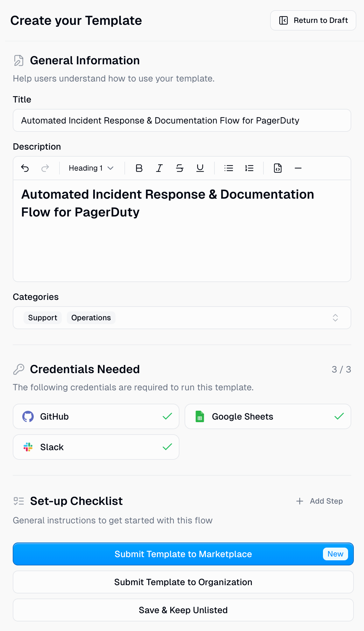Toggle italic formatting
Viewport: 364px width, 631px height.
pyautogui.click(x=159, y=168)
